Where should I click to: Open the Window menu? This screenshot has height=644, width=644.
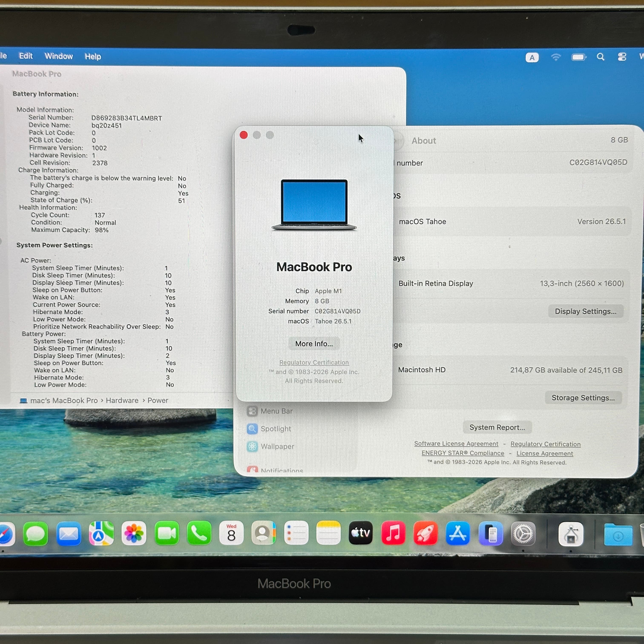pyautogui.click(x=59, y=56)
